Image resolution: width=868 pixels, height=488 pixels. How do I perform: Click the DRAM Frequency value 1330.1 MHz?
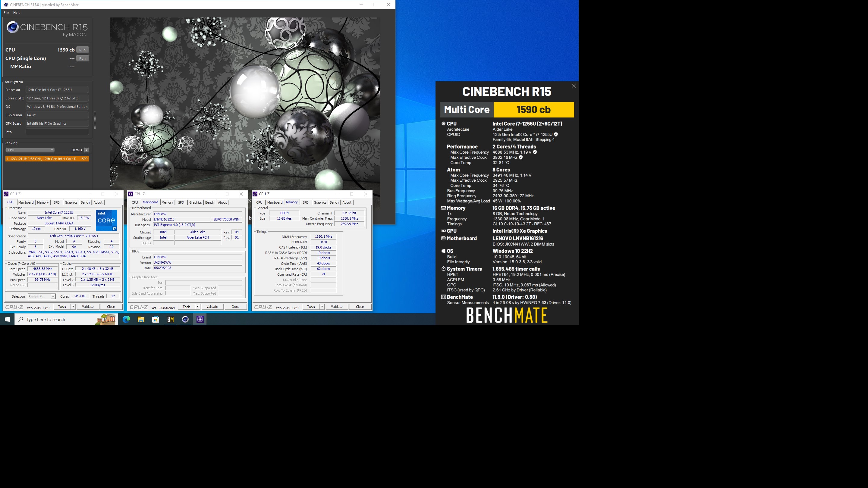[x=323, y=237]
